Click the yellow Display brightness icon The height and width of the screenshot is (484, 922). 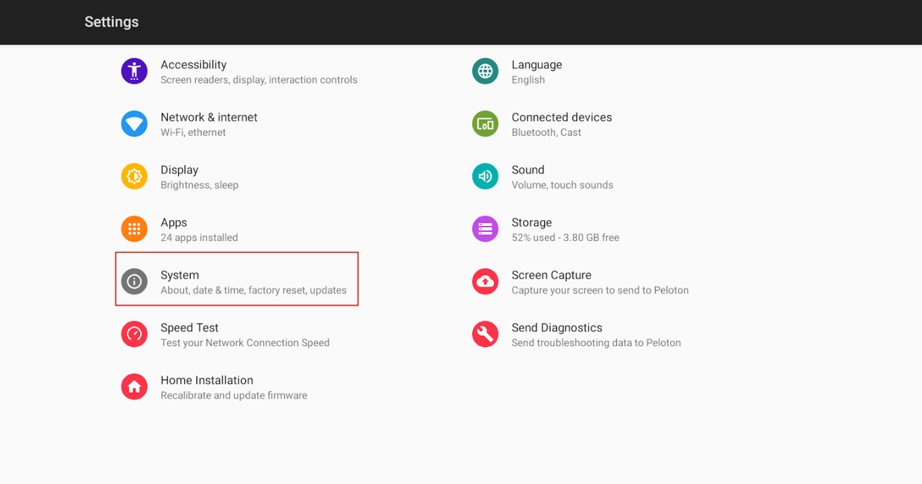click(x=134, y=176)
